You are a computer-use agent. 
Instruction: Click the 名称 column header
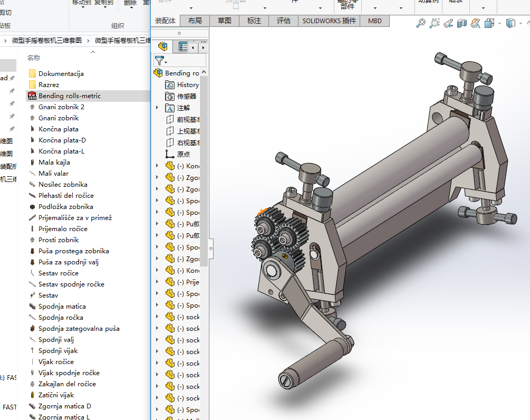(34, 58)
